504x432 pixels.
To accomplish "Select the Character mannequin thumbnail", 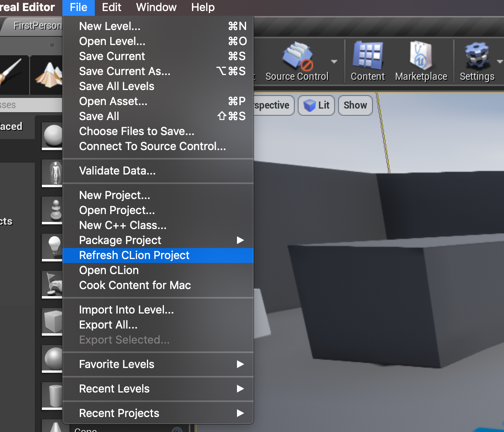I will 53,173.
